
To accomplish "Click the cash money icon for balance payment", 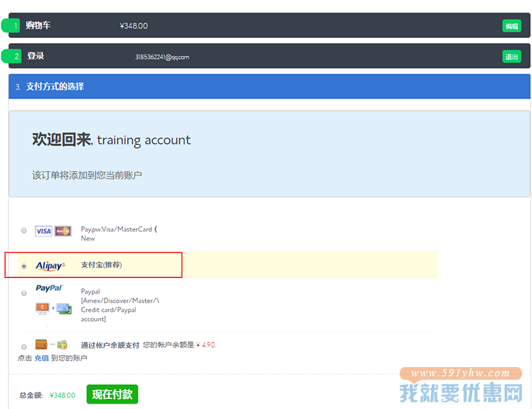I will point(62,345).
